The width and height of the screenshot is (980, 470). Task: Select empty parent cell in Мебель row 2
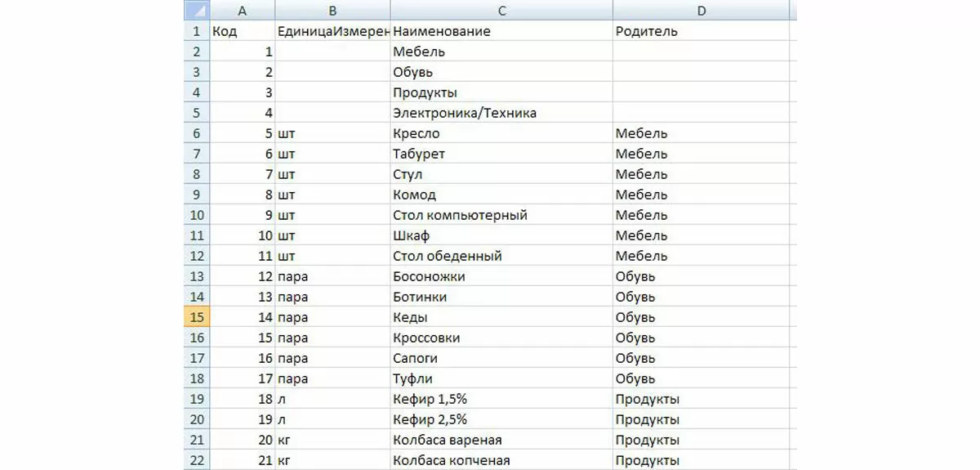(702, 51)
